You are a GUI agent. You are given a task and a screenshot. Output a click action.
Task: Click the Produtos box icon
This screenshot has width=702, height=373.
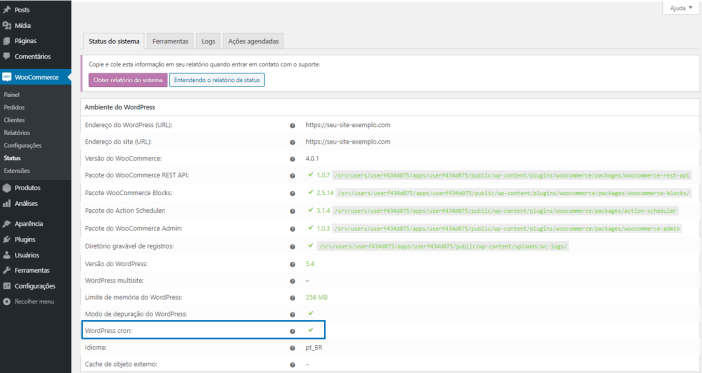(7, 188)
